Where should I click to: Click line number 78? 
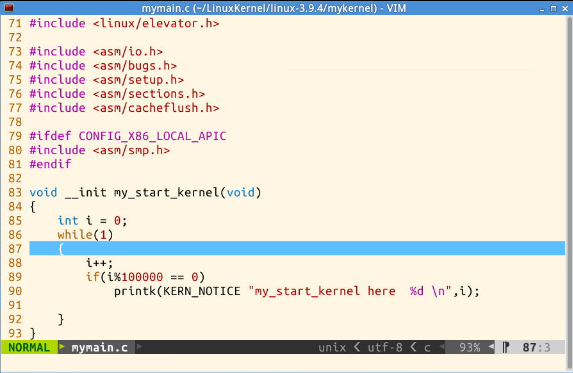[x=15, y=122]
